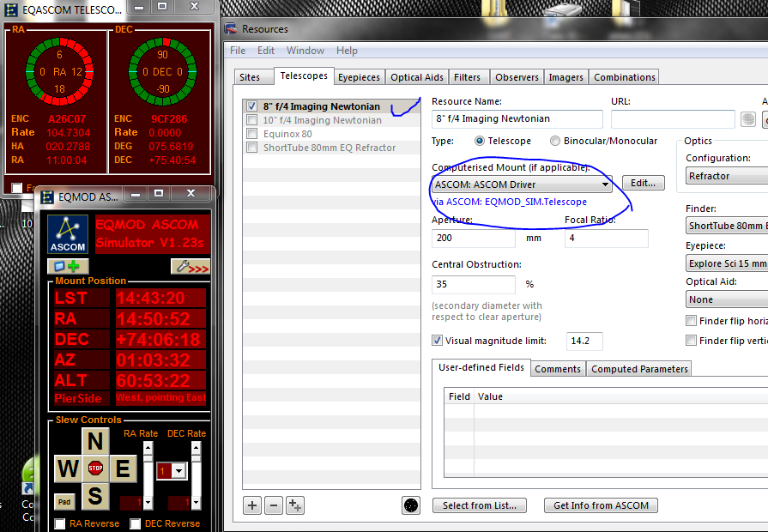Switch to the Filters tab

point(468,77)
